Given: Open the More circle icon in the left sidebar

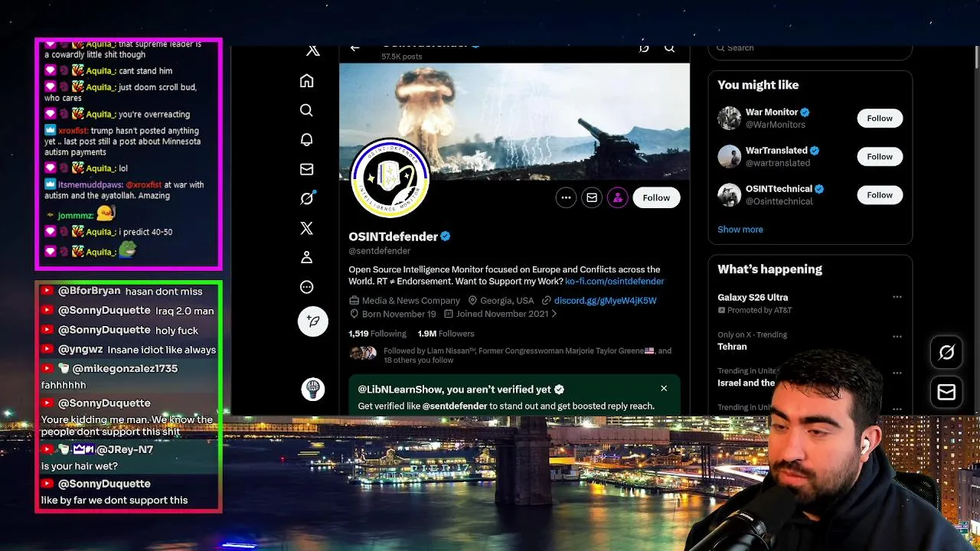Looking at the screenshot, I should 306,287.
